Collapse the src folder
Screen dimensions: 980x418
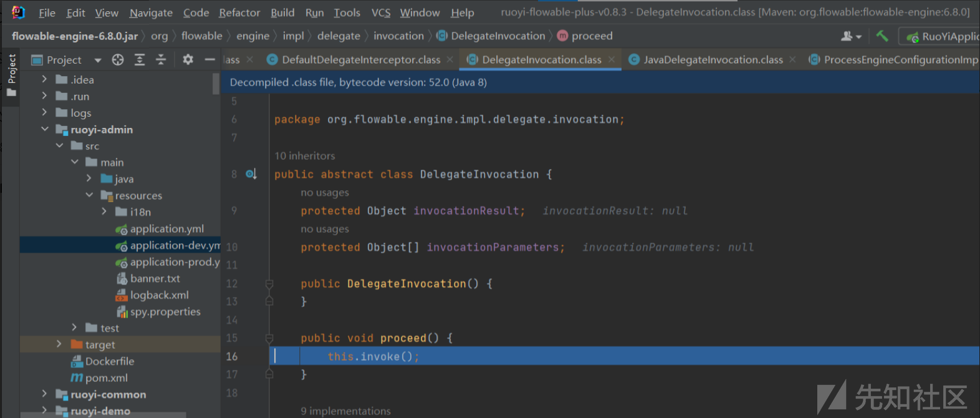pyautogui.click(x=60, y=145)
